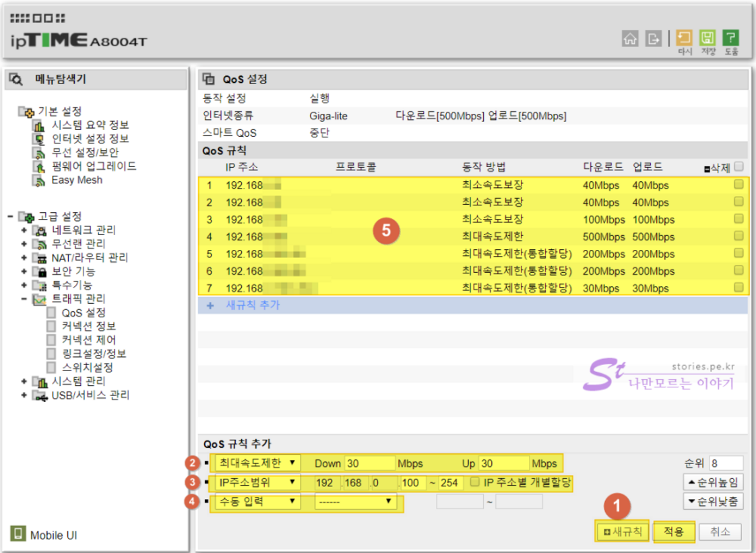Click the Down speed input field

(x=369, y=463)
